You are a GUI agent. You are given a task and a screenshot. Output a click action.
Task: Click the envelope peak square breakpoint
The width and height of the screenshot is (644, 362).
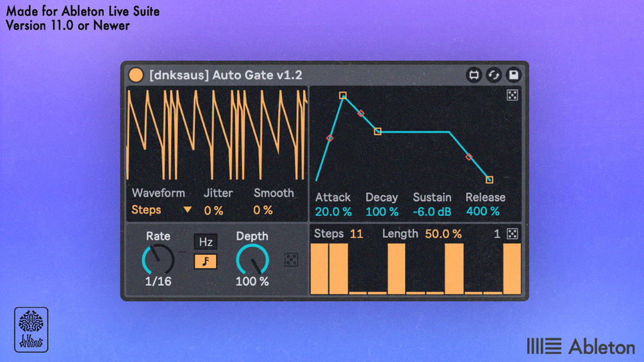point(343,95)
